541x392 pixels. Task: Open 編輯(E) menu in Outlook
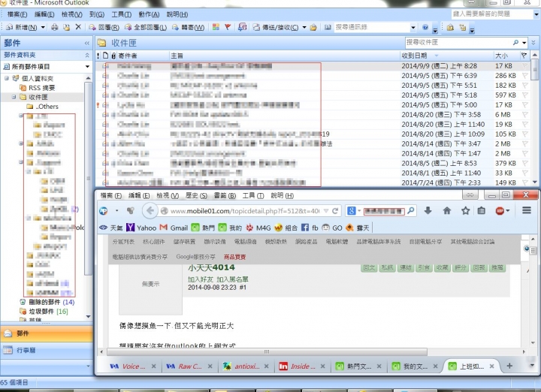44,14
